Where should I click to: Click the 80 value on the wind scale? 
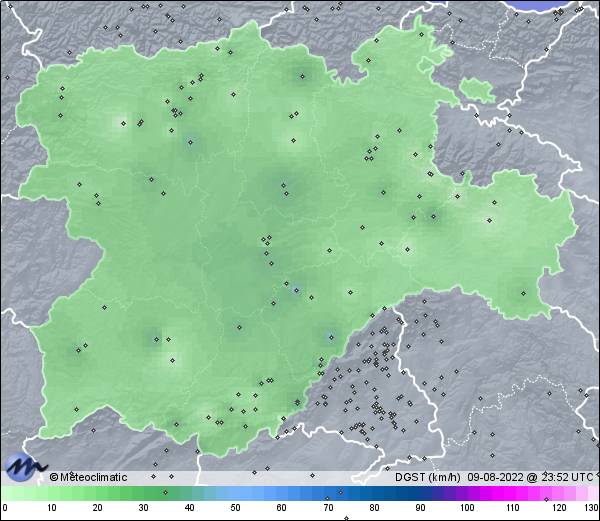pyautogui.click(x=374, y=508)
